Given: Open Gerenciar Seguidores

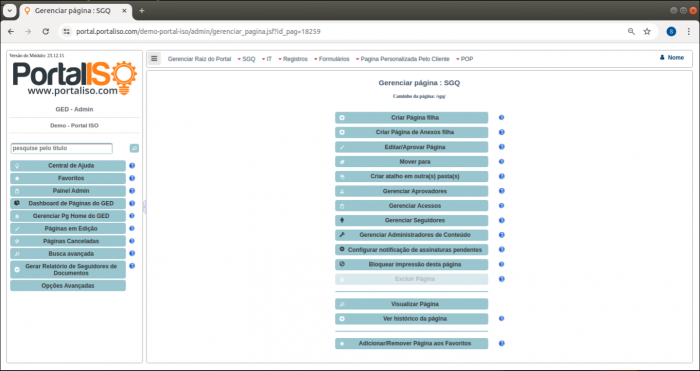Looking at the screenshot, I should click(x=412, y=221).
